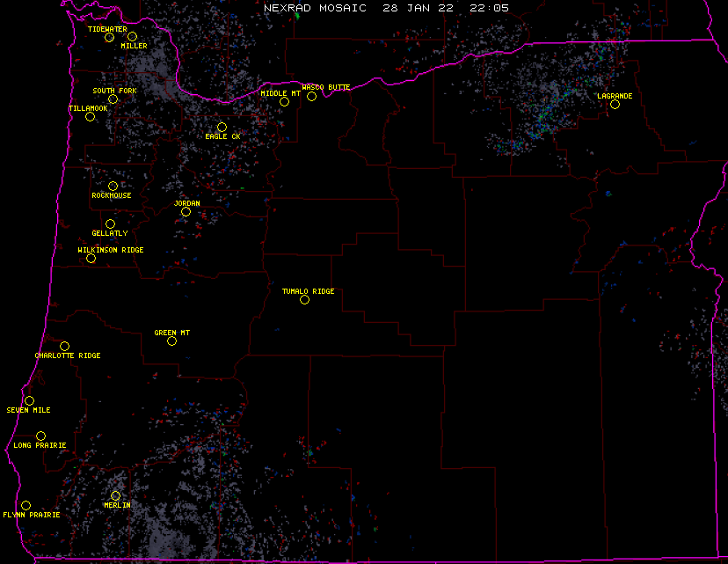Click the Eagle Ck station marker
Image resolution: width=728 pixels, height=564 pixels.
click(222, 127)
